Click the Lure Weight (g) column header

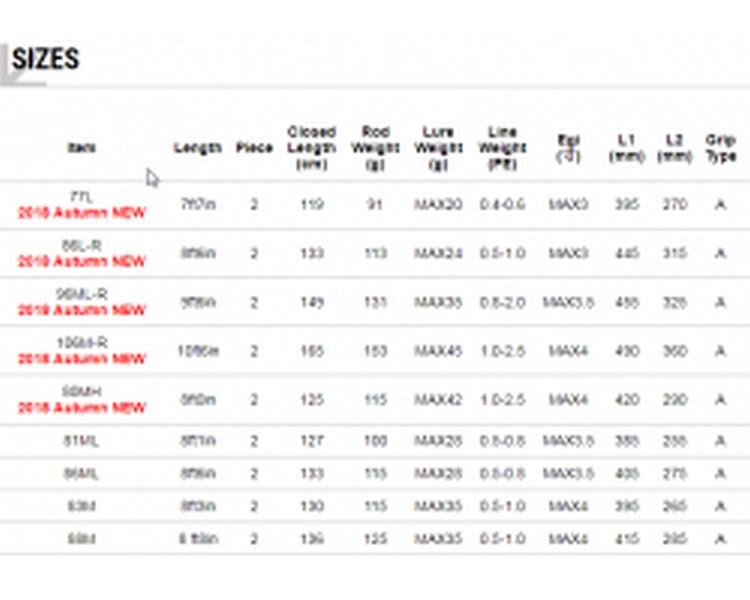pyautogui.click(x=438, y=148)
